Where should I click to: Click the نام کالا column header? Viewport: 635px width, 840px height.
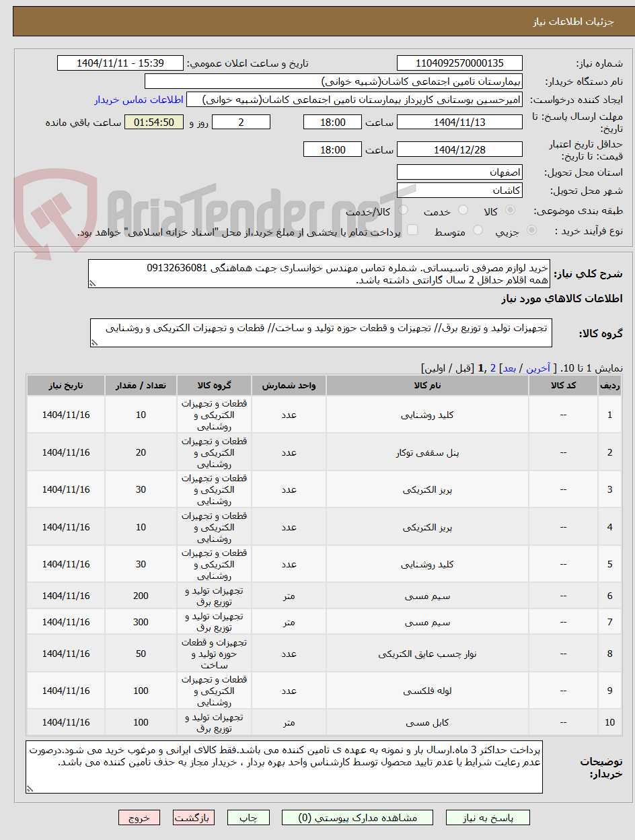[x=428, y=385]
